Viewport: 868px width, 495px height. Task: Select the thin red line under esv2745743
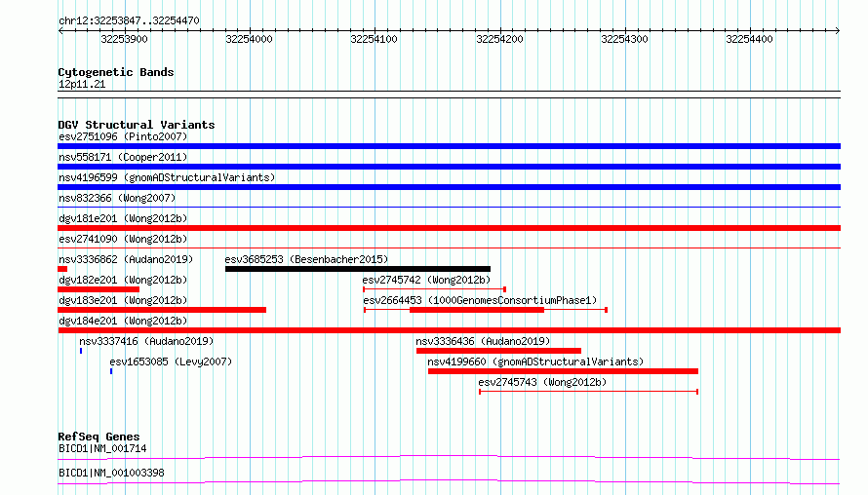(588, 392)
